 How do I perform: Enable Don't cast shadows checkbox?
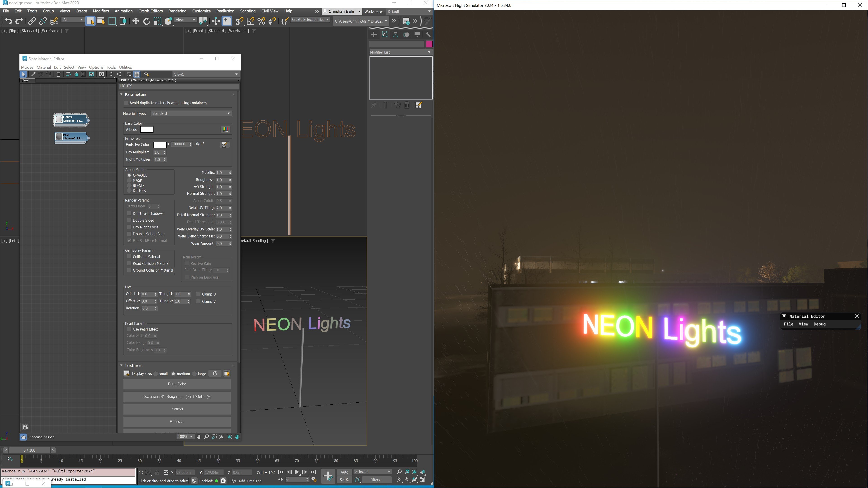click(x=129, y=213)
